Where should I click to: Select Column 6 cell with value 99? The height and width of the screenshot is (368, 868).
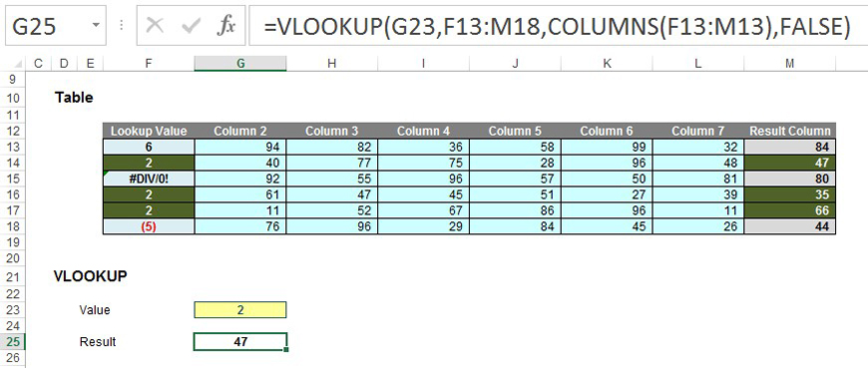click(607, 147)
